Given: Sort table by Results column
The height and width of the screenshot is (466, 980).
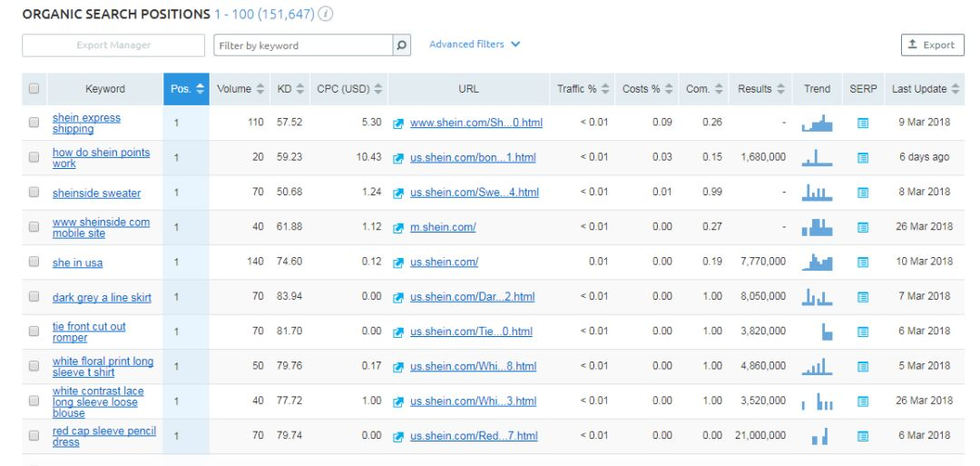Looking at the screenshot, I should point(760,89).
